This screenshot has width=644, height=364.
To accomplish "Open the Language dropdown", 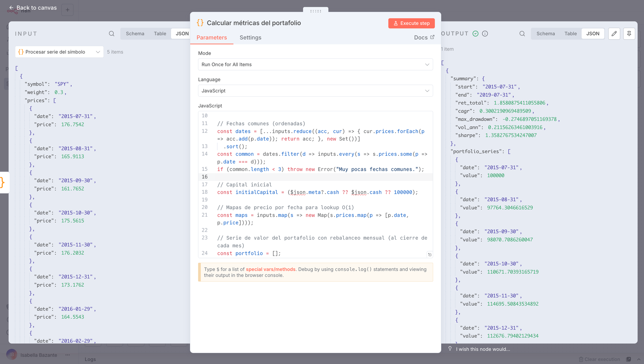I will (x=315, y=91).
